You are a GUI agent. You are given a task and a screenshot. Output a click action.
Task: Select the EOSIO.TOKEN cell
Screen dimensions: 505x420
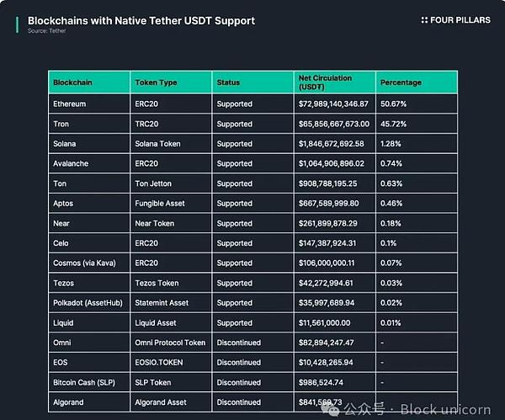pyautogui.click(x=171, y=363)
